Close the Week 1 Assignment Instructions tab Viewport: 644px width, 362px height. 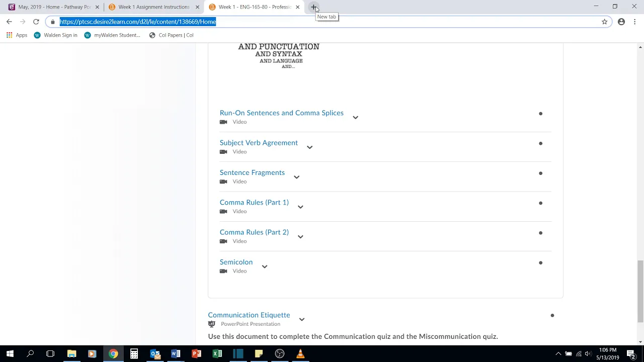coord(198,7)
